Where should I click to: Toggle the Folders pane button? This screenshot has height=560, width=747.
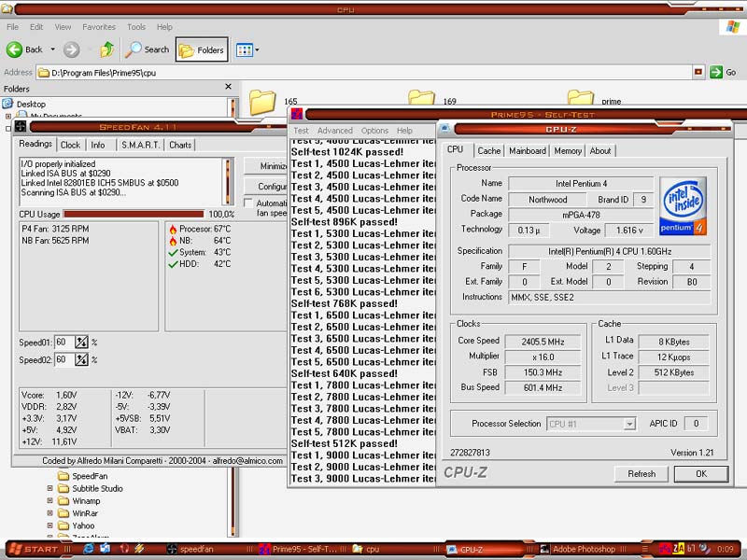coord(202,49)
